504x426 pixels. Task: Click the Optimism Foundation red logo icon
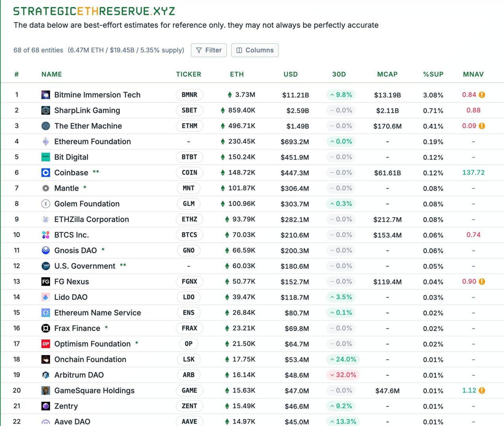(x=46, y=344)
